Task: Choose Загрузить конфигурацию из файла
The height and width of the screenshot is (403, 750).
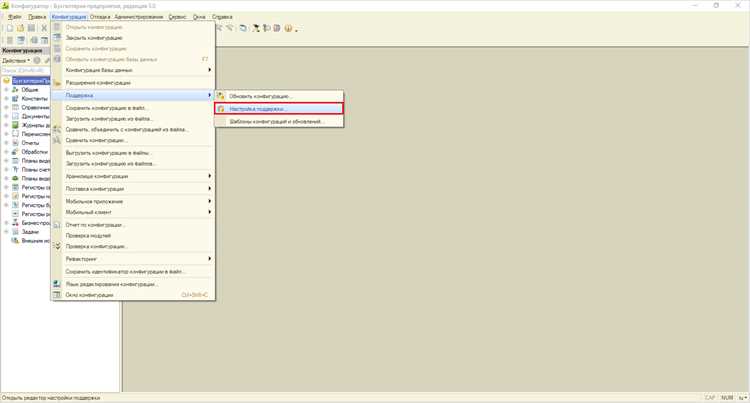Action: point(133,119)
